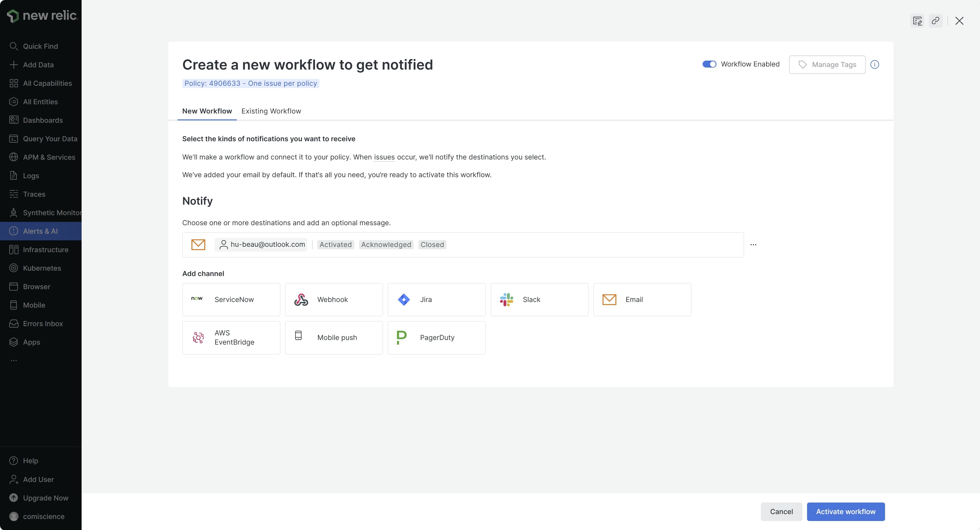Add the Jira channel
Screen dimensions: 980x530
pyautogui.click(x=436, y=300)
